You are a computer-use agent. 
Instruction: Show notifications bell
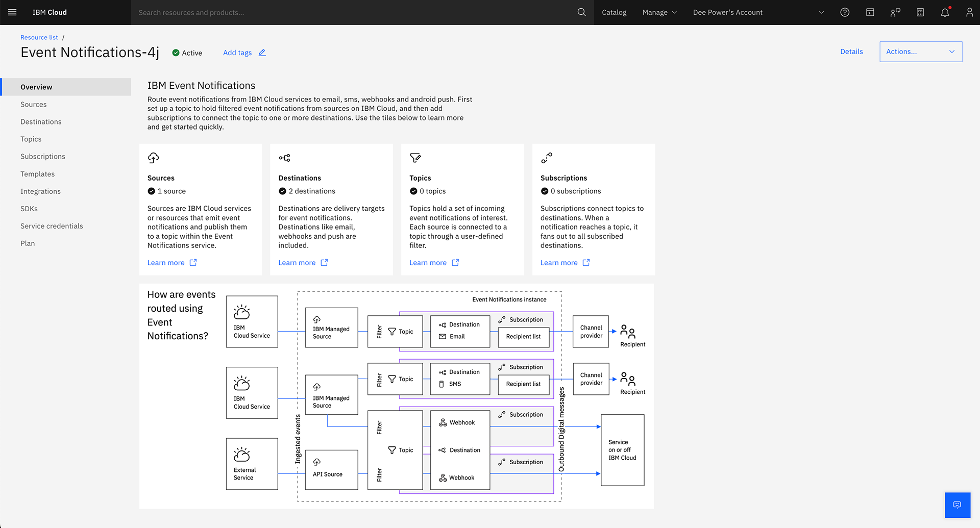pyautogui.click(x=945, y=12)
